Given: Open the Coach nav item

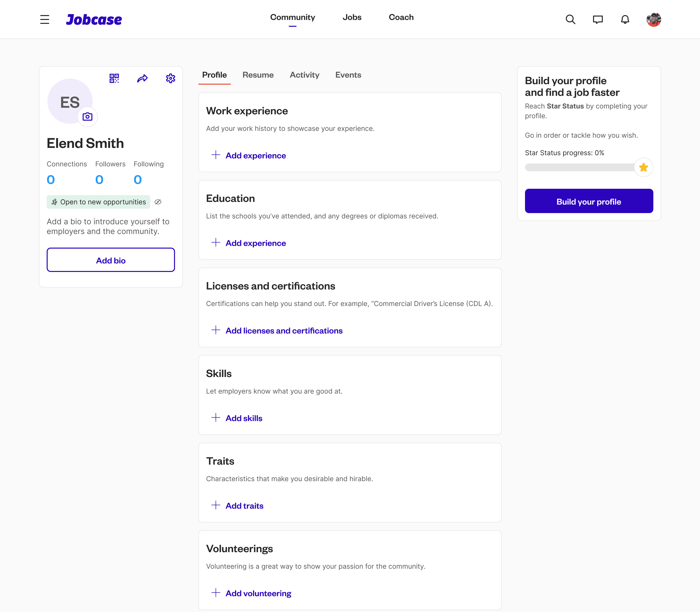Looking at the screenshot, I should point(401,18).
